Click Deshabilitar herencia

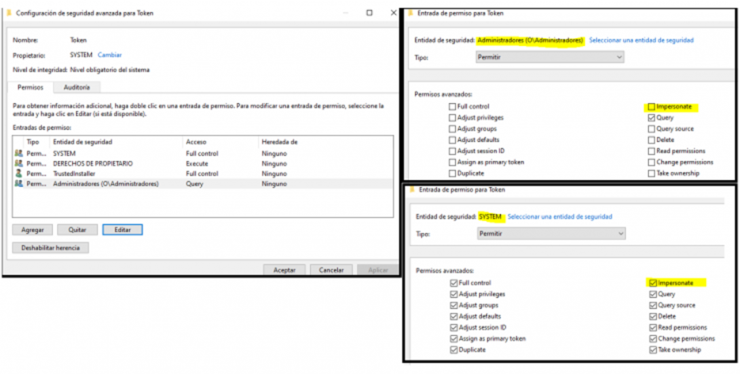(x=50, y=248)
